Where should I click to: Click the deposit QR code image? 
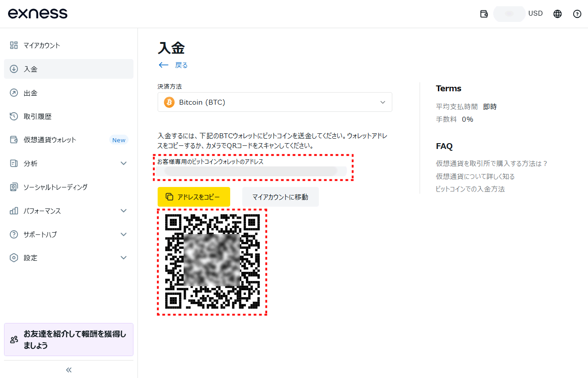[212, 262]
